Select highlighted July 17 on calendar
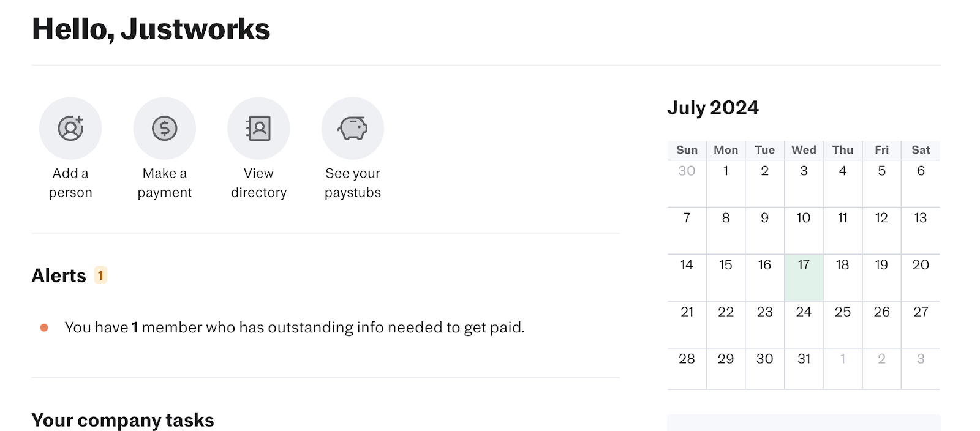 tap(804, 277)
